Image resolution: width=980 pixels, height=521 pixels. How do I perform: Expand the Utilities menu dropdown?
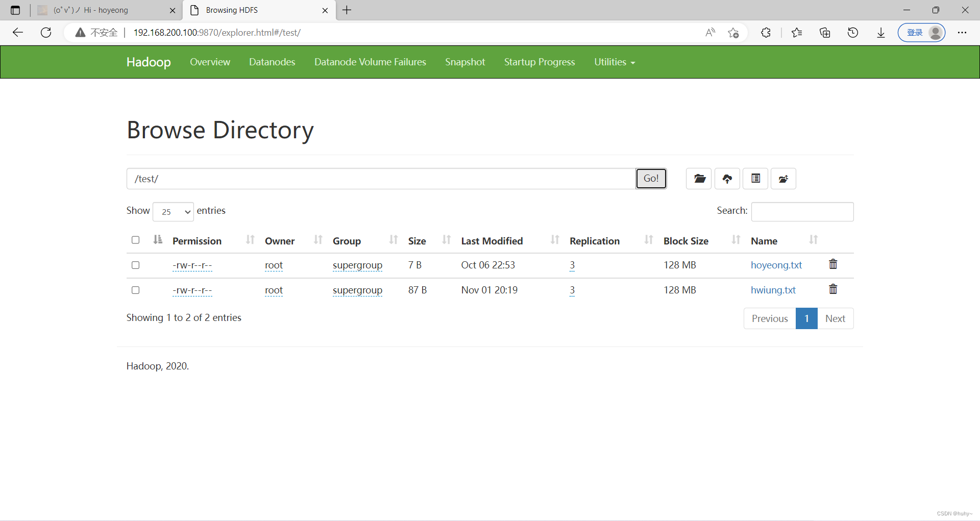coord(615,62)
